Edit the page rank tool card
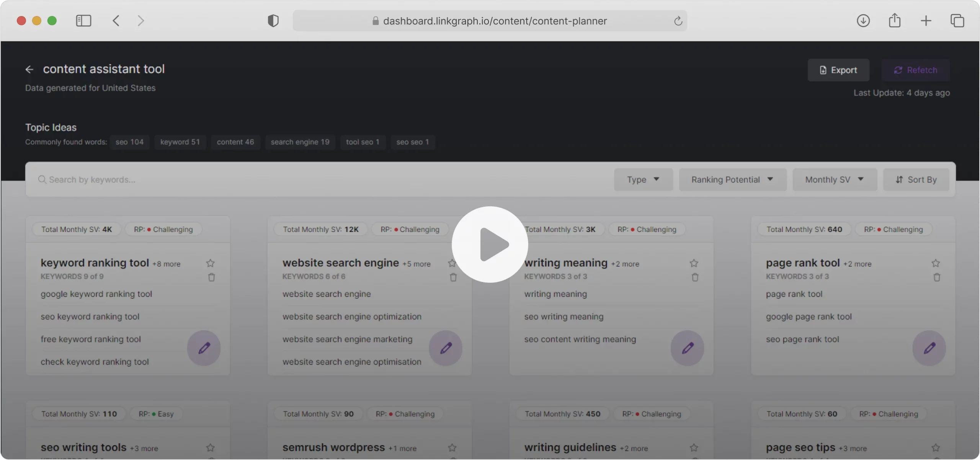The height and width of the screenshot is (460, 980). pyautogui.click(x=929, y=348)
